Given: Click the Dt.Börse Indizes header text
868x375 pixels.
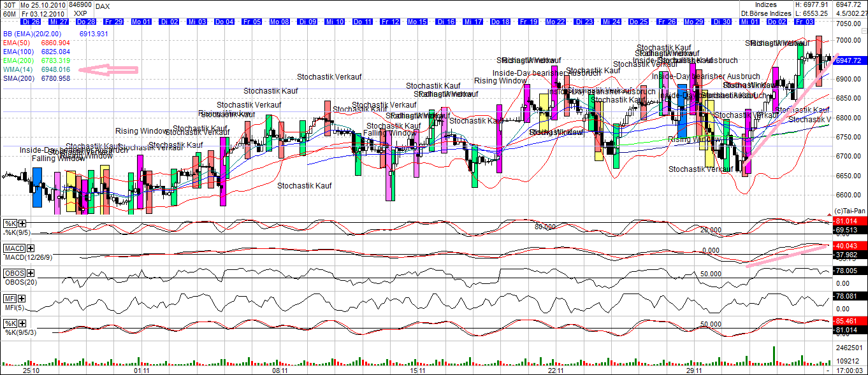Looking at the screenshot, I should [x=766, y=13].
